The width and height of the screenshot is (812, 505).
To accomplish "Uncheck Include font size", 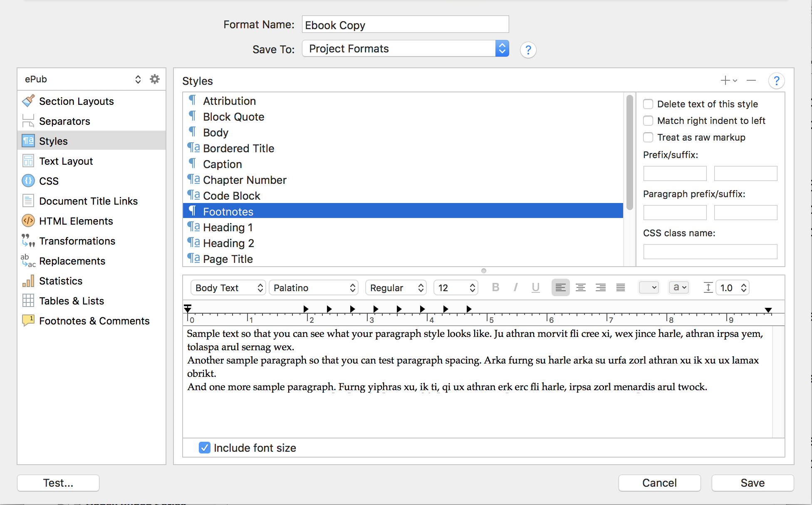I will click(x=204, y=448).
